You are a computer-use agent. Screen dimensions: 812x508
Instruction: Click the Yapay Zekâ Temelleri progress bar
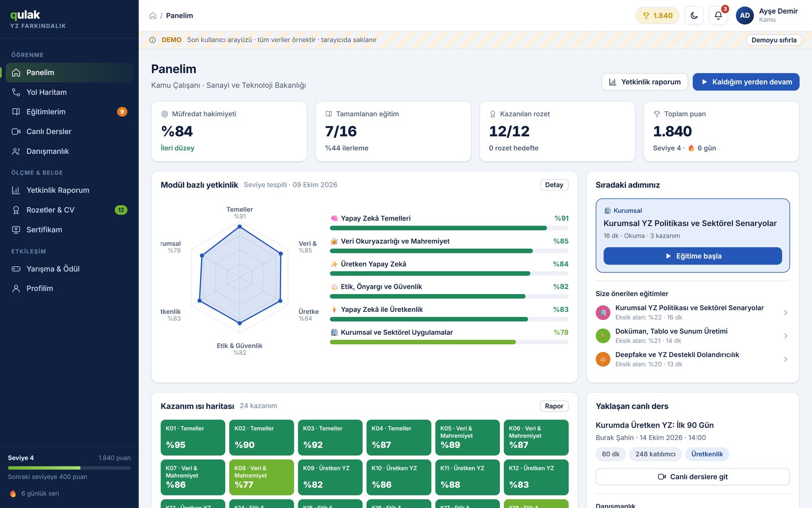pyautogui.click(x=449, y=228)
